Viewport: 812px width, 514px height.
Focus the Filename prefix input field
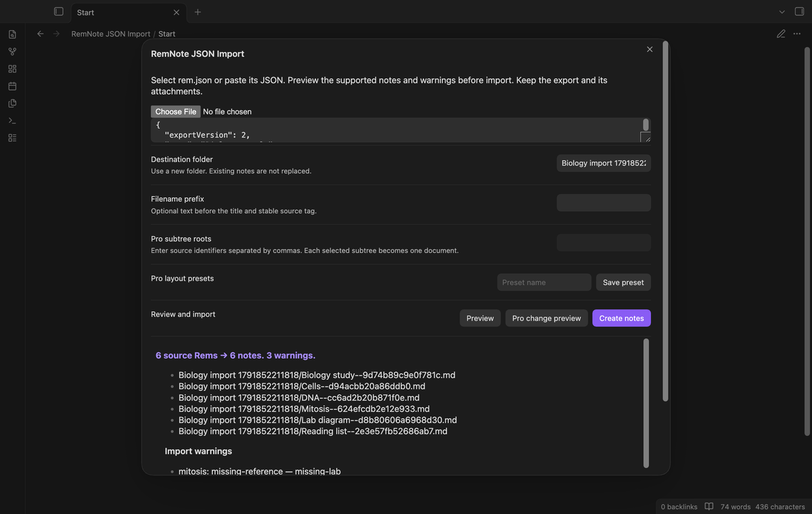[x=604, y=203]
